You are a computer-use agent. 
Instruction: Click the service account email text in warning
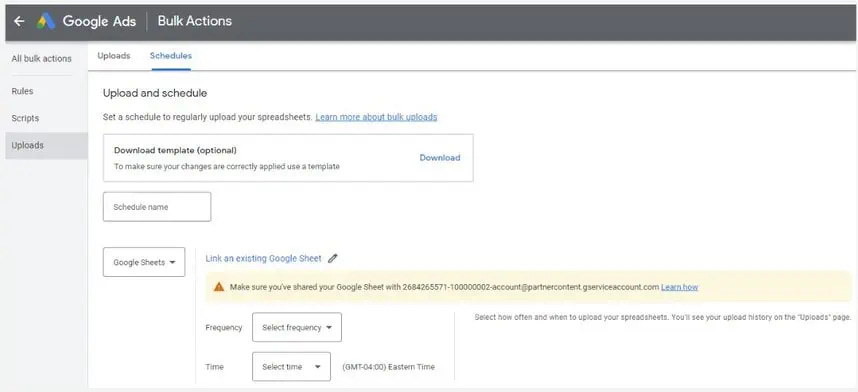[x=530, y=287]
